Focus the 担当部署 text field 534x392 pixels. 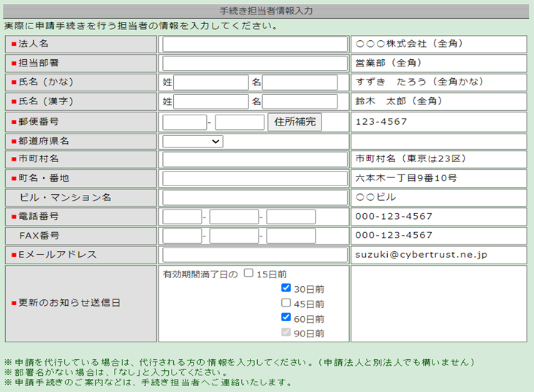[x=254, y=64]
